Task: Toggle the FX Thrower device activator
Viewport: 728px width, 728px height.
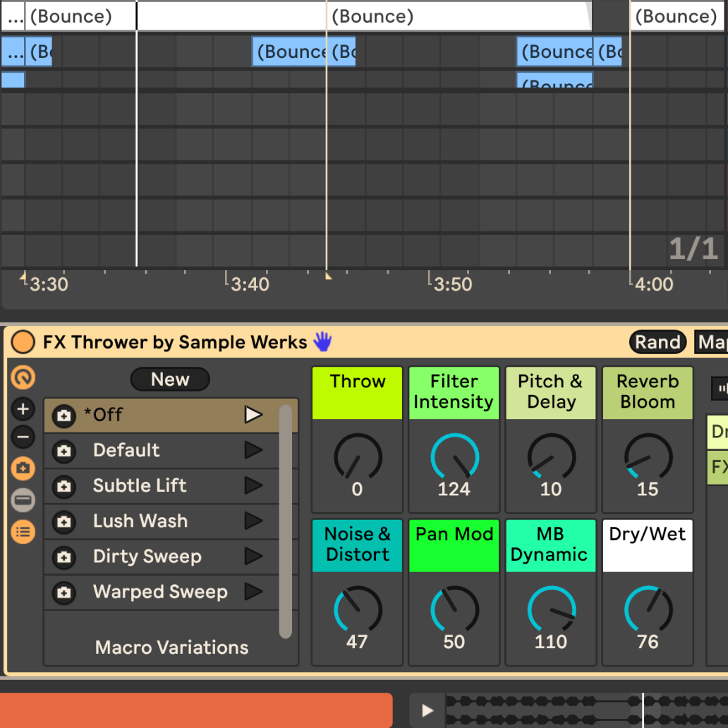Action: [x=23, y=343]
